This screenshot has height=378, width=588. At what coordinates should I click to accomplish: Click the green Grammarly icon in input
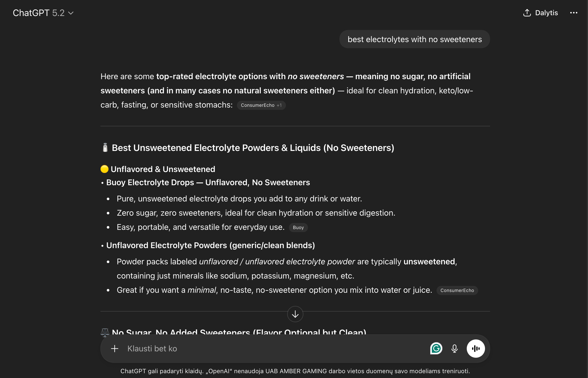pyautogui.click(x=436, y=349)
